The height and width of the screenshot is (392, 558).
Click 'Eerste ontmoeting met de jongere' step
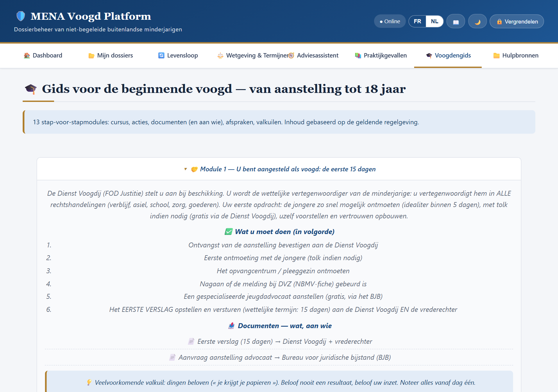[x=283, y=258]
